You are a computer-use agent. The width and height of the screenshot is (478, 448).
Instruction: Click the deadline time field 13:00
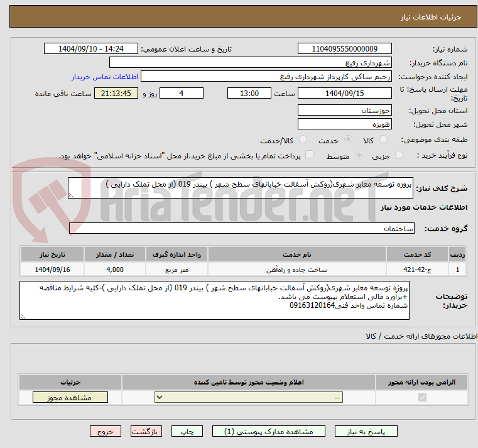point(249,94)
